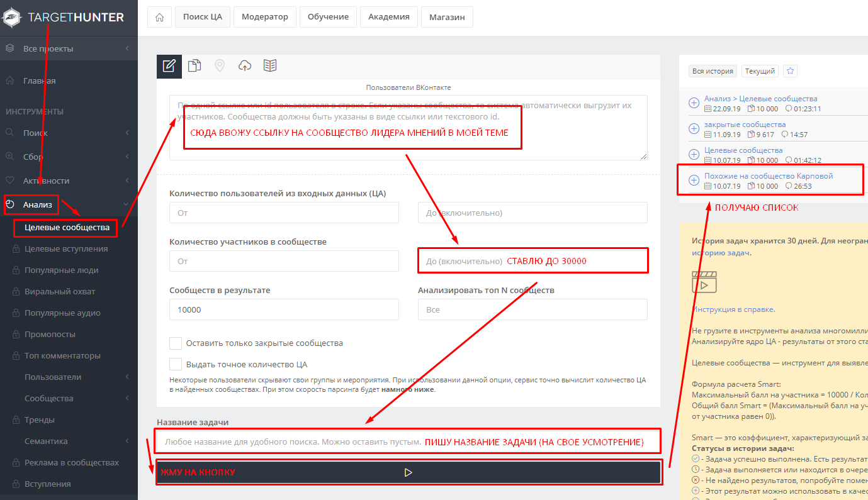
Task: Click the heart icon next to 'Активности'
Action: pyautogui.click(x=10, y=181)
